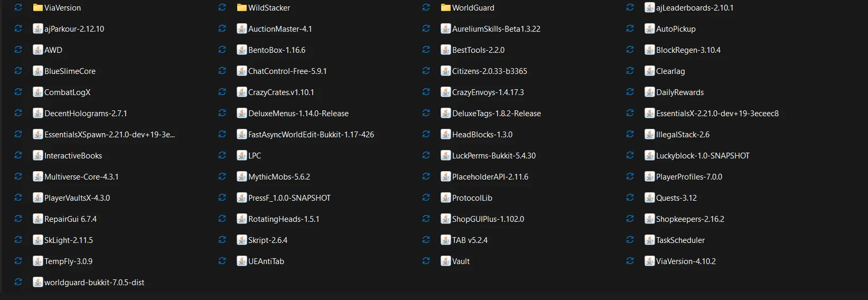Select the Citizens-2.0.33-b3365 jar icon
868x300 pixels.
[x=446, y=71]
